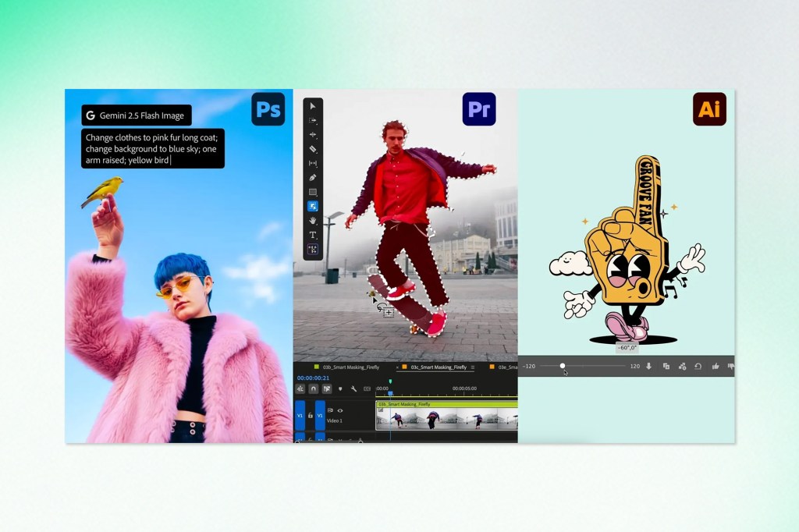Image resolution: width=799 pixels, height=532 pixels.
Task: Toggle Video 1 track output visibility eye
Action: tap(340, 410)
